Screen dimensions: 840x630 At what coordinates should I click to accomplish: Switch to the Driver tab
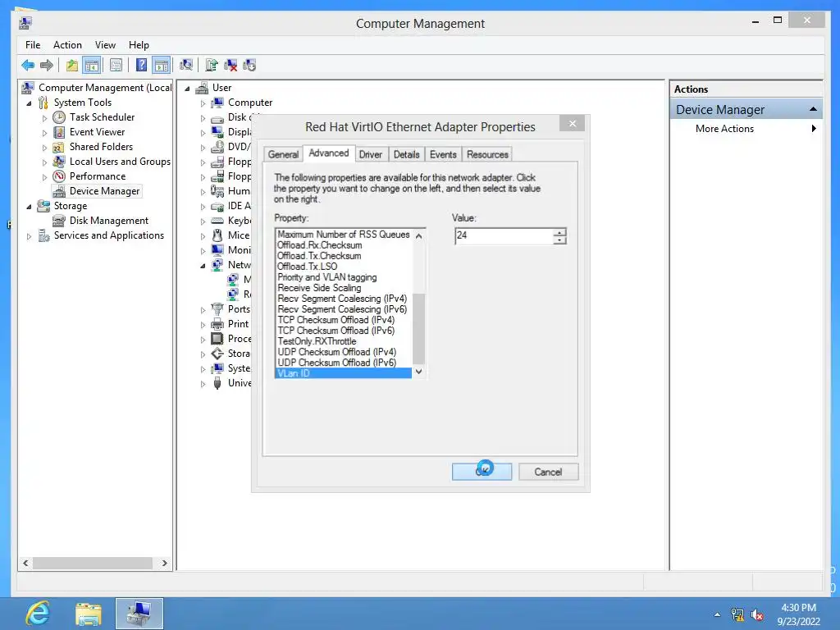click(x=370, y=155)
